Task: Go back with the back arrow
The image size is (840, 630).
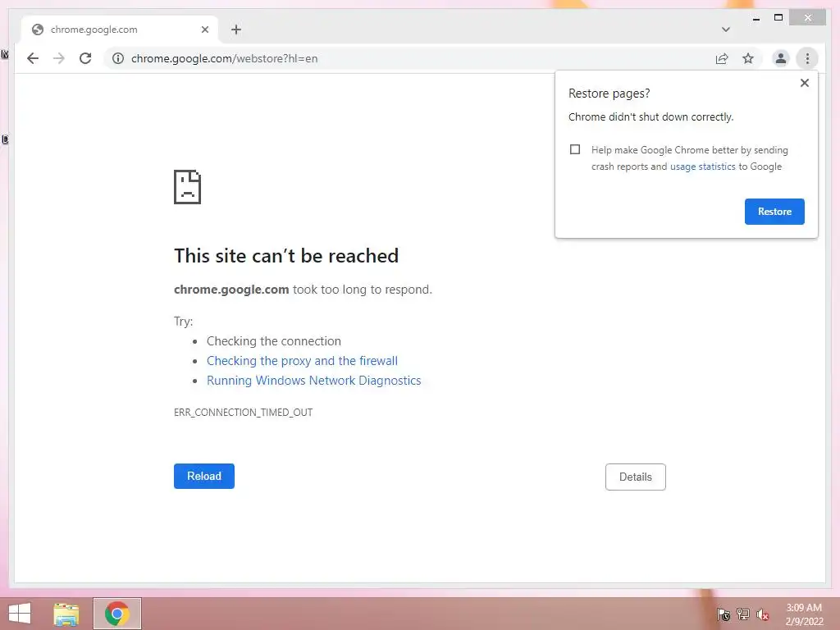Action: (33, 58)
